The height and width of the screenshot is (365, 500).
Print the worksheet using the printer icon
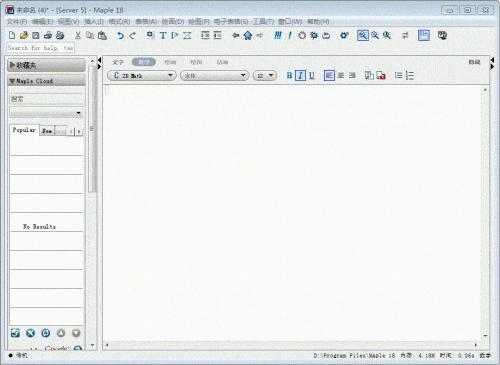pyautogui.click(x=48, y=35)
